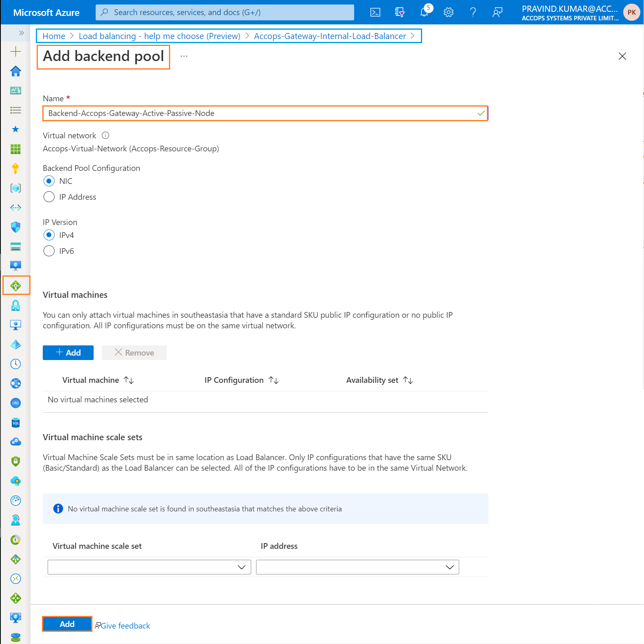This screenshot has height=644, width=644.
Task: Open All resources grid icon
Action: point(15,149)
